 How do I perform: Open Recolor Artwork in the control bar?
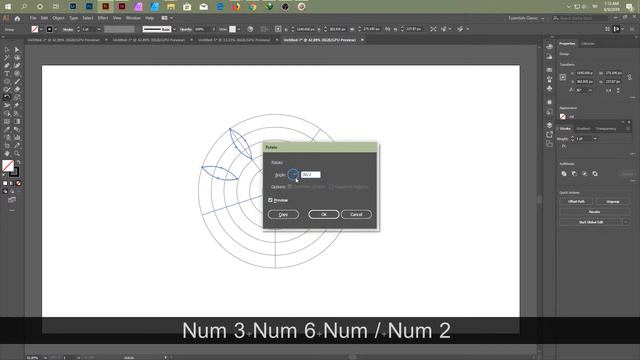coord(250,29)
